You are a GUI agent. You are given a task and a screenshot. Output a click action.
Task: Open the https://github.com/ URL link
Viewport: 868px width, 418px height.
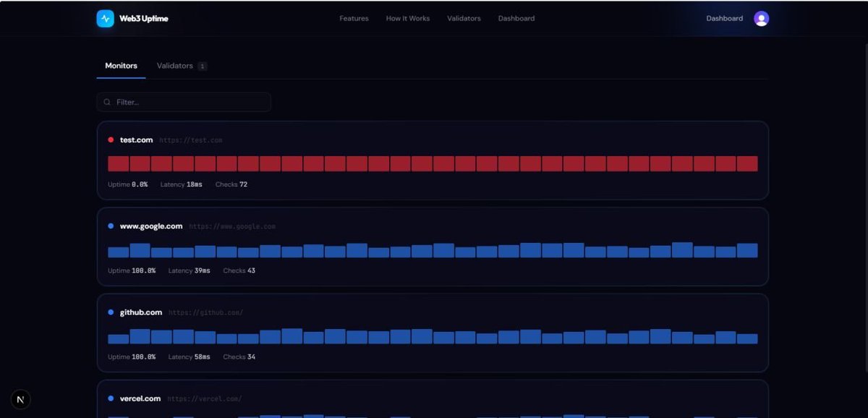[205, 312]
